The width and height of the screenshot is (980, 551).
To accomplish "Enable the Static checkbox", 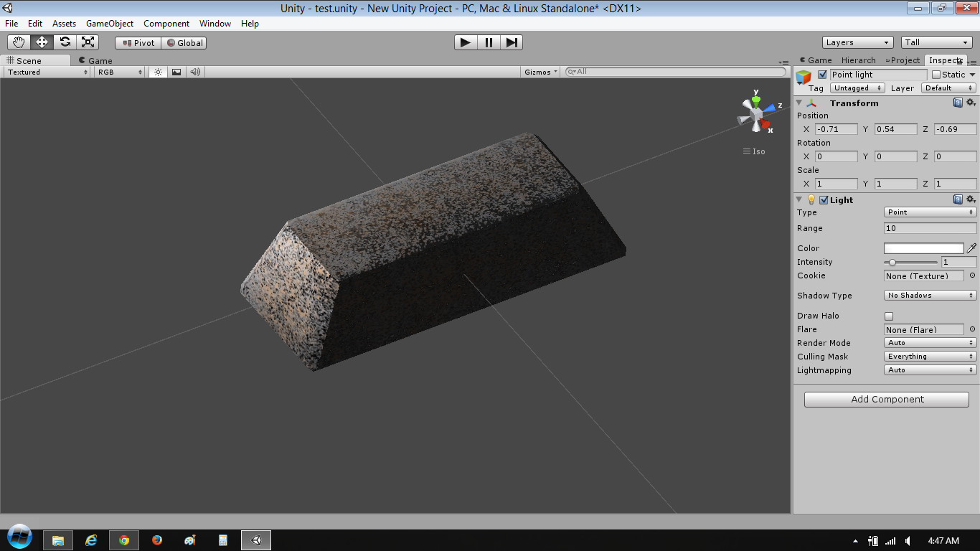I will [937, 74].
